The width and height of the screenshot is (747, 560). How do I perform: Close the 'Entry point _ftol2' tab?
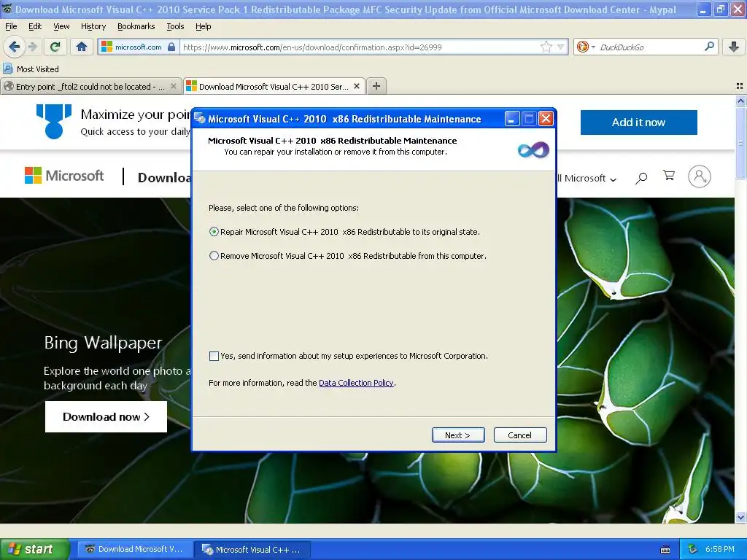(174, 86)
